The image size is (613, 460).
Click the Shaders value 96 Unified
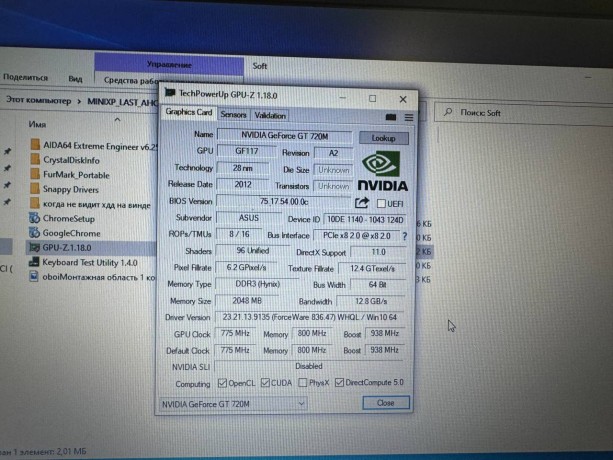(x=253, y=251)
